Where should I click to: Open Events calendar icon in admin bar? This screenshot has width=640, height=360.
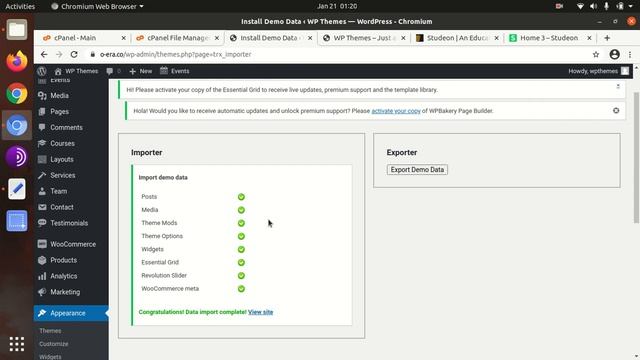164,71
